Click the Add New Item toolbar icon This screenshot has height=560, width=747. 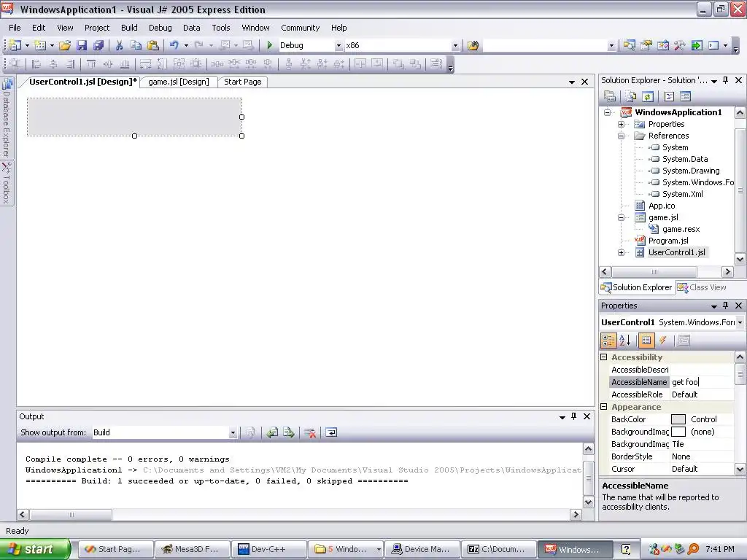(41, 45)
